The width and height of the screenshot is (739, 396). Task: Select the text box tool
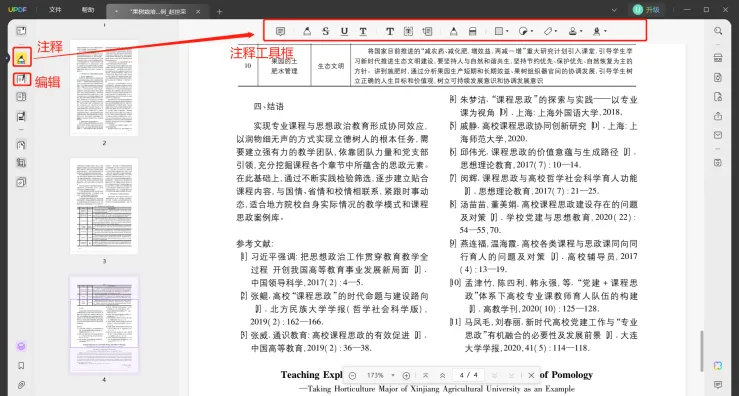(x=409, y=32)
